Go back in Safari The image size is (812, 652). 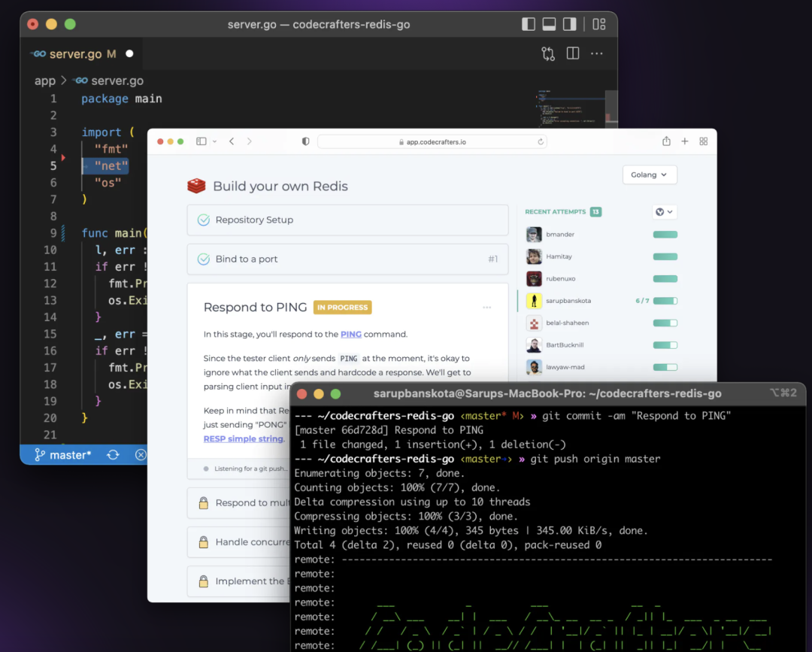point(232,141)
